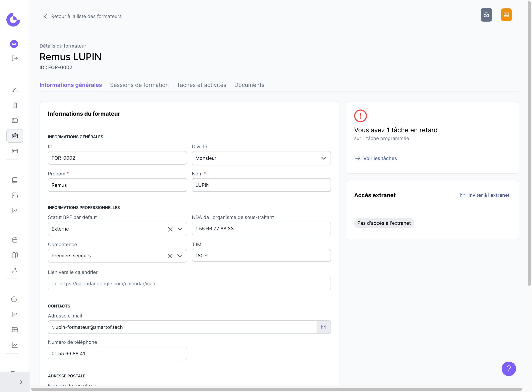Viewport: 532px width, 392px height.
Task: Click the add-user icon in sidebar
Action: click(15, 270)
